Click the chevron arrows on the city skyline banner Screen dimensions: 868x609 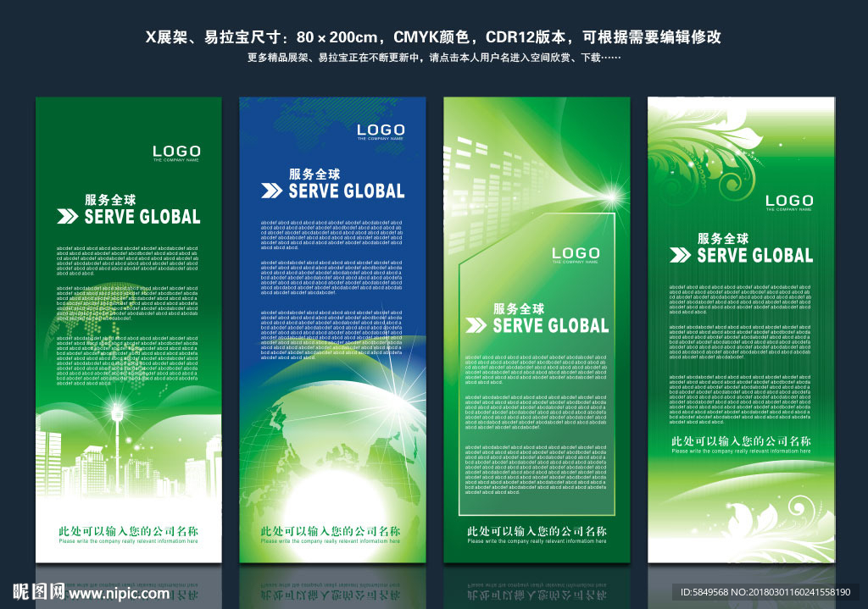67,217
